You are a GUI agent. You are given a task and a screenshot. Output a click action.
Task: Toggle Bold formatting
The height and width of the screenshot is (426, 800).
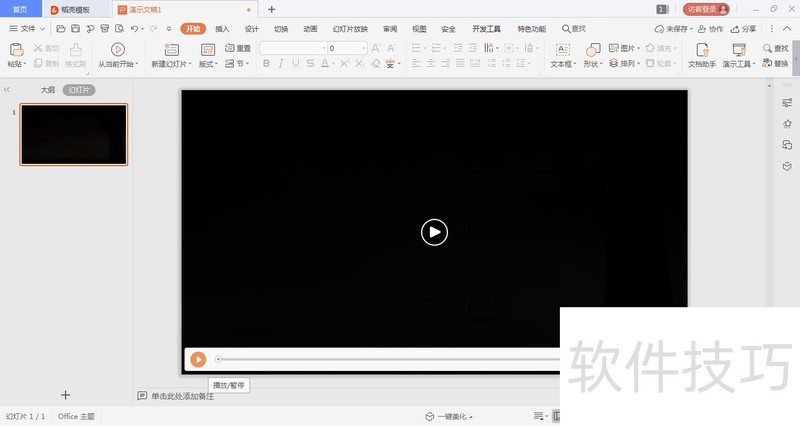click(266, 63)
